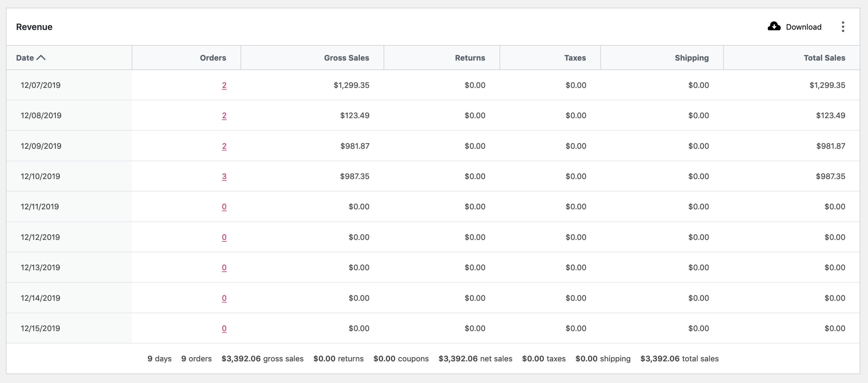Click the Total Sales column header

(824, 57)
